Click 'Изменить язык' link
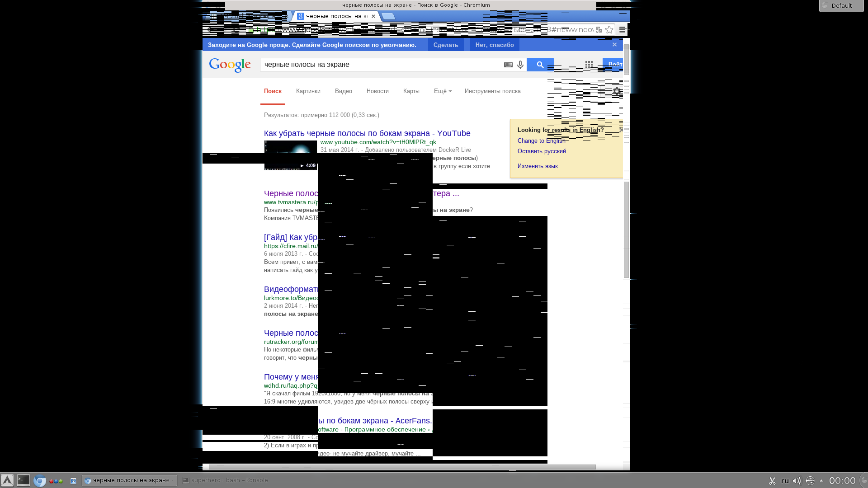 click(x=538, y=166)
